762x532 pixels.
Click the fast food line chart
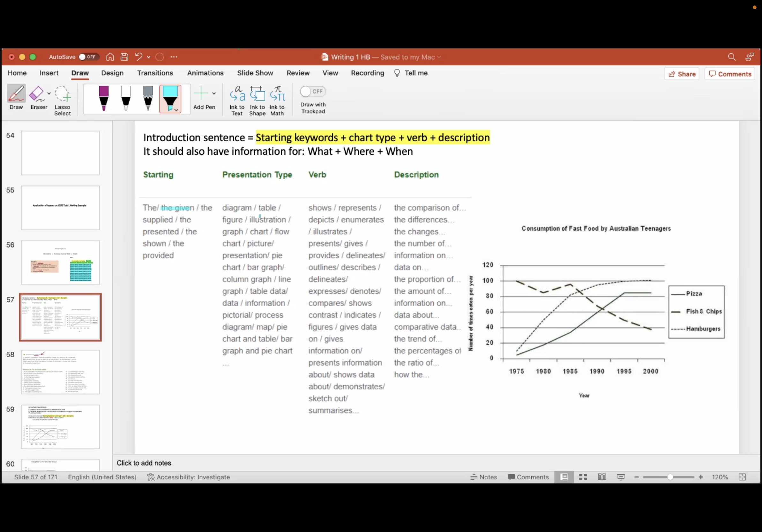[596, 312]
